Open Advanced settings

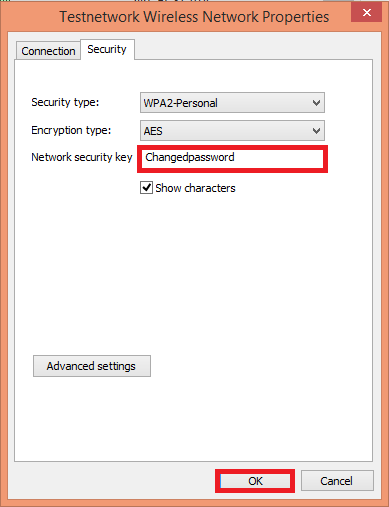click(x=92, y=366)
